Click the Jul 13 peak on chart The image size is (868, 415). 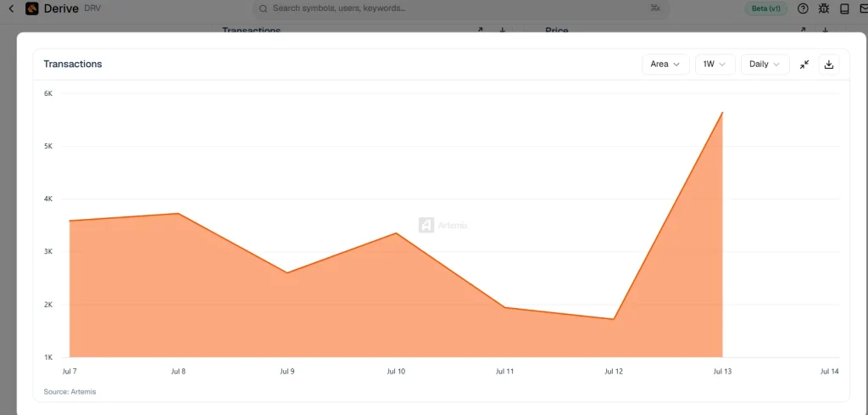[x=722, y=113]
